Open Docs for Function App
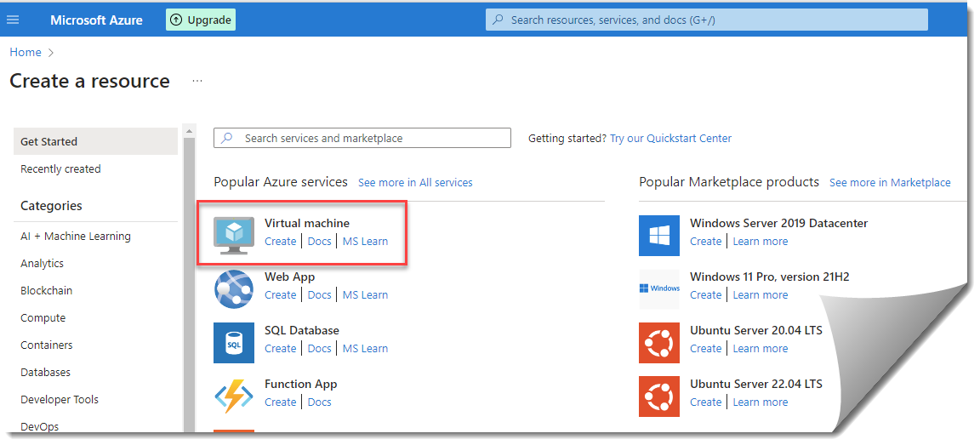Image resolution: width=980 pixels, height=445 pixels. pyautogui.click(x=319, y=402)
